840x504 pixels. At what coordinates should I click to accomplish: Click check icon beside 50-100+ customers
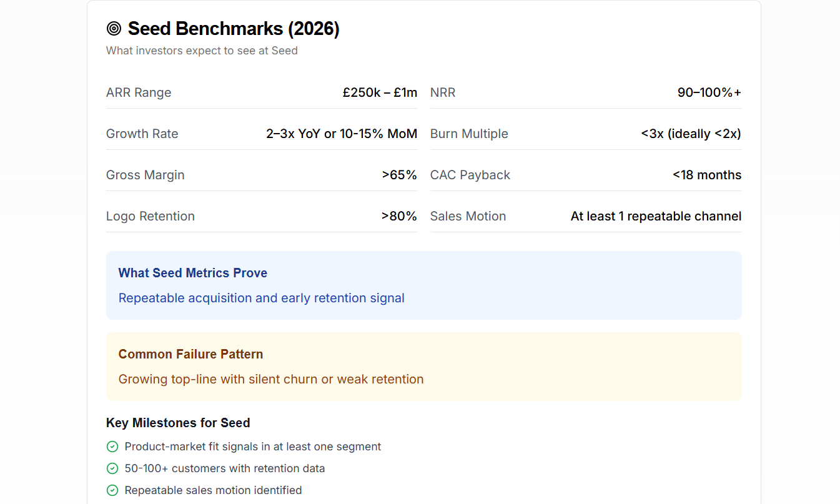pyautogui.click(x=112, y=468)
